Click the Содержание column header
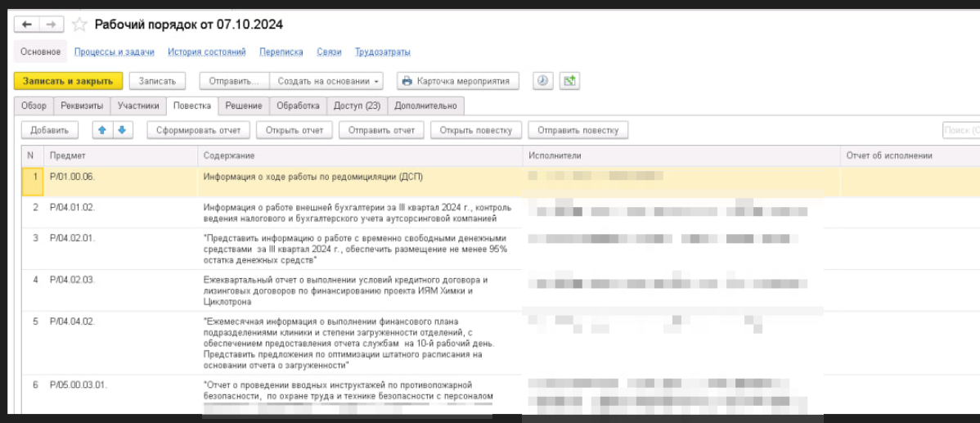This screenshot has height=423, width=980. [x=361, y=155]
